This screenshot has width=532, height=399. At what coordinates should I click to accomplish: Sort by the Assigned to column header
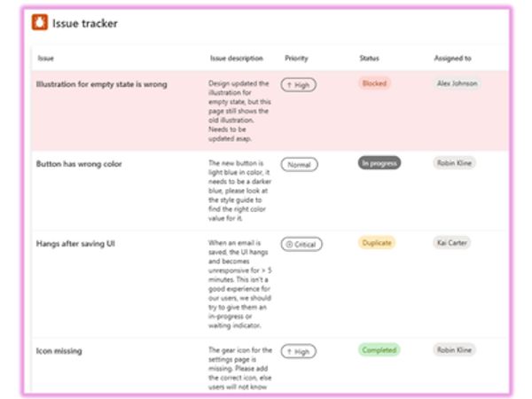pyautogui.click(x=453, y=59)
